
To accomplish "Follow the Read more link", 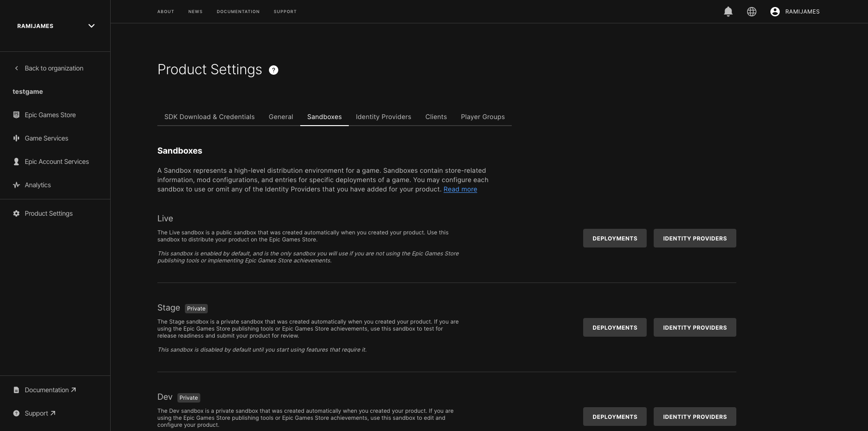I will click(460, 189).
